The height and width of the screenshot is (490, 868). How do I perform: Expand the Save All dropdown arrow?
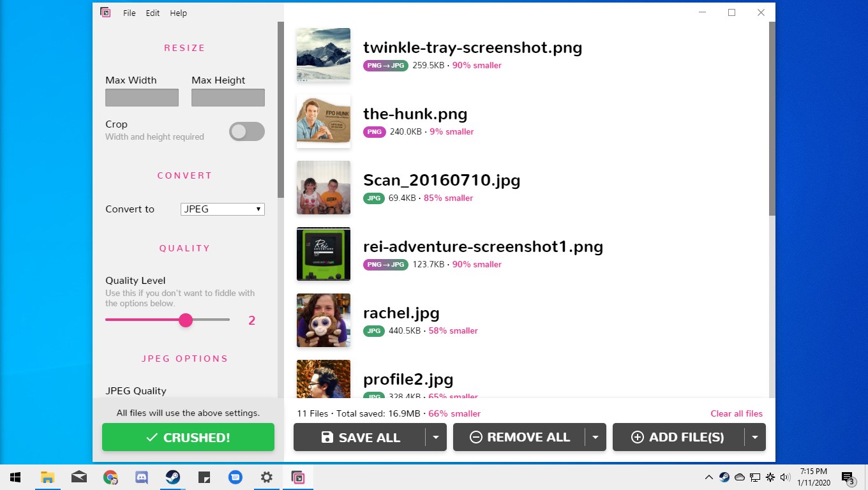(x=436, y=438)
